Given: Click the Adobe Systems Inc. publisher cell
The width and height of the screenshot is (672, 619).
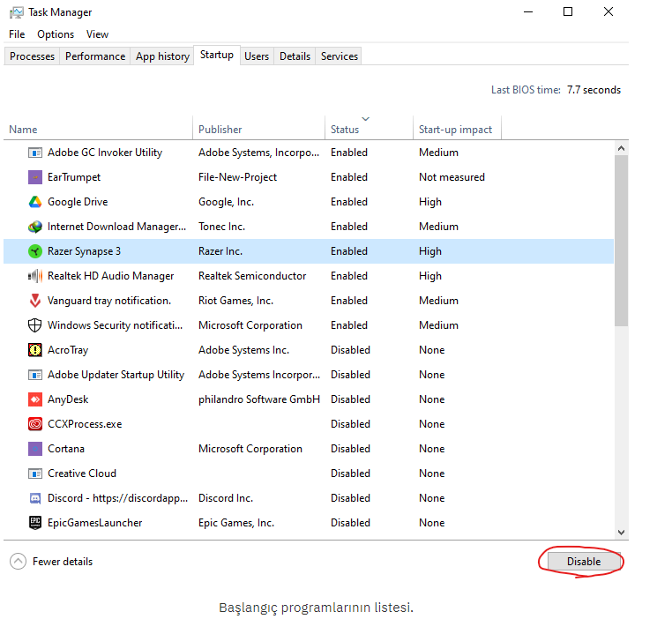Looking at the screenshot, I should pos(243,350).
